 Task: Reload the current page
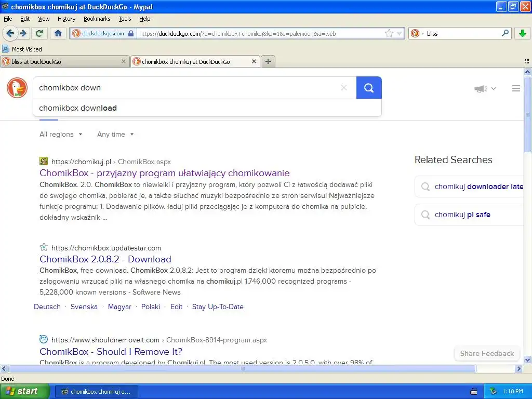point(39,33)
